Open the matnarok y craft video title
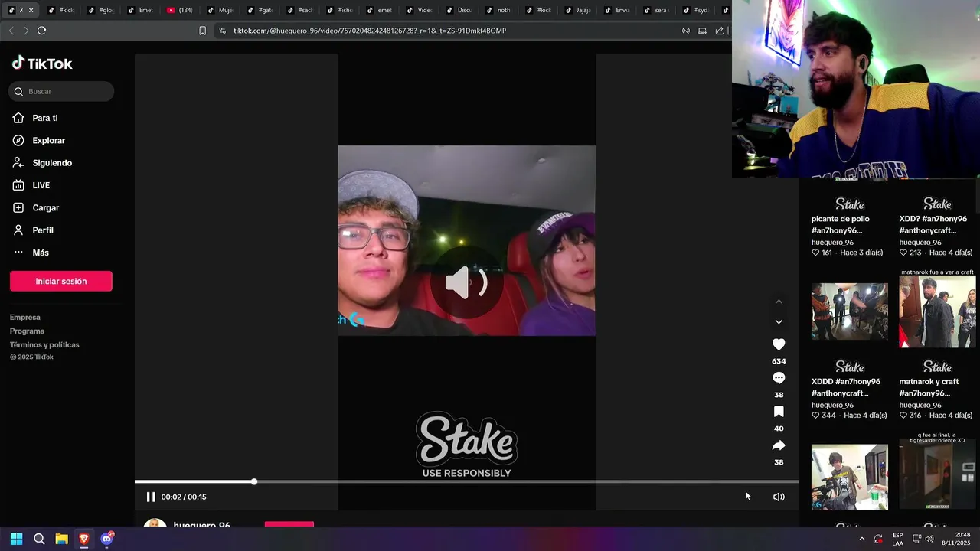Image resolution: width=980 pixels, height=551 pixels. pyautogui.click(x=929, y=387)
